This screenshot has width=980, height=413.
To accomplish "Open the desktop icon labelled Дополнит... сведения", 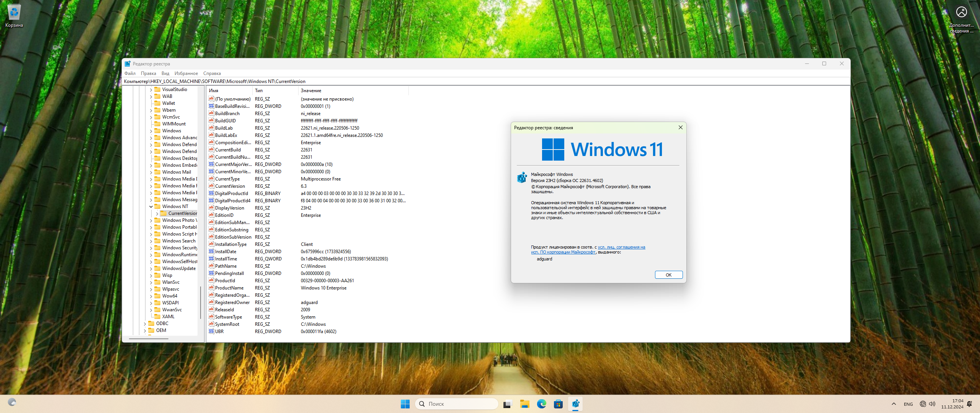I will tap(961, 19).
